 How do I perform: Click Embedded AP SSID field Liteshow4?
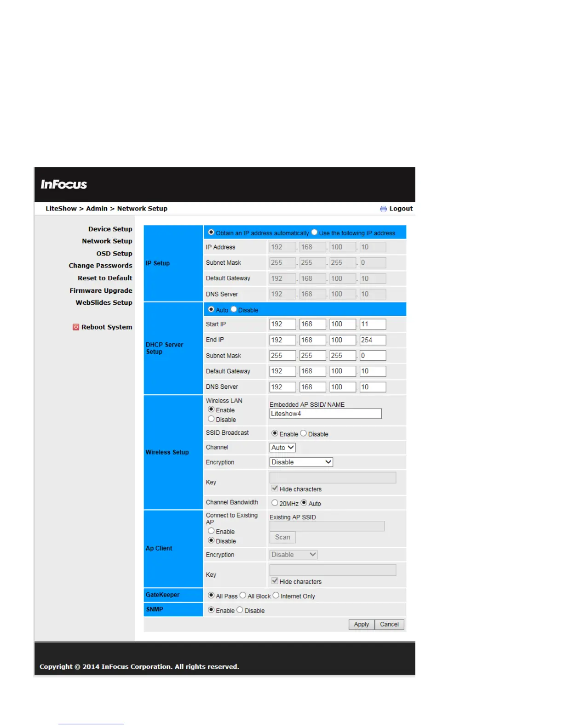click(325, 414)
